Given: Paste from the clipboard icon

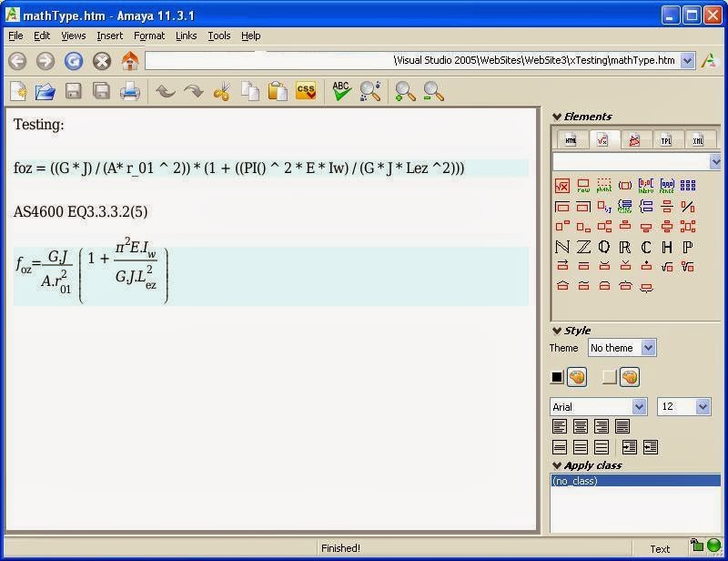Looking at the screenshot, I should (x=278, y=91).
